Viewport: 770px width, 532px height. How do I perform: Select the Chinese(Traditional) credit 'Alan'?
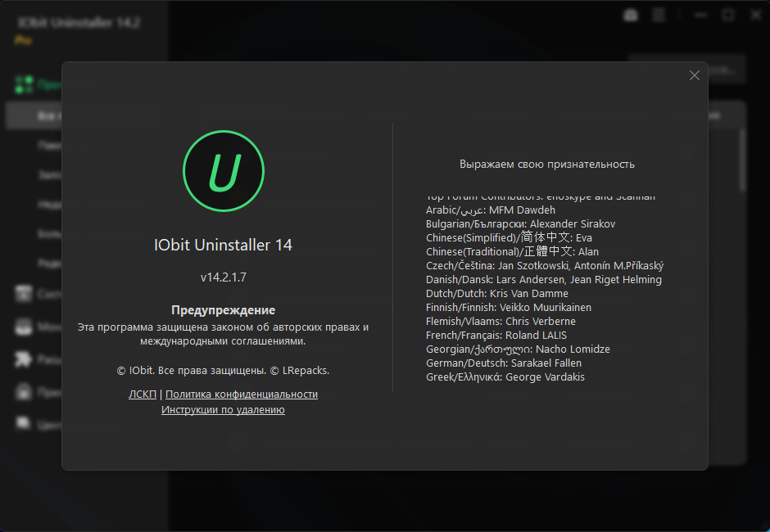point(512,252)
